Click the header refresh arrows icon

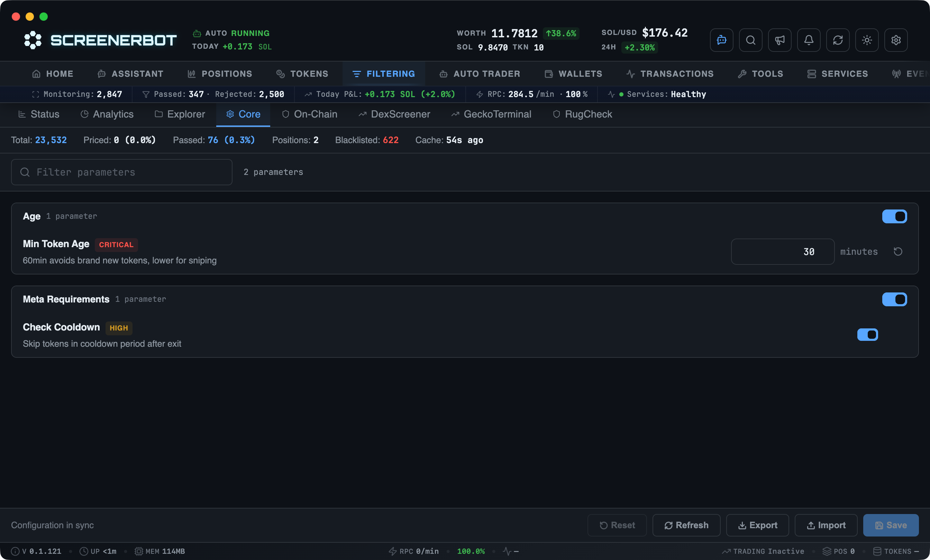tap(838, 40)
